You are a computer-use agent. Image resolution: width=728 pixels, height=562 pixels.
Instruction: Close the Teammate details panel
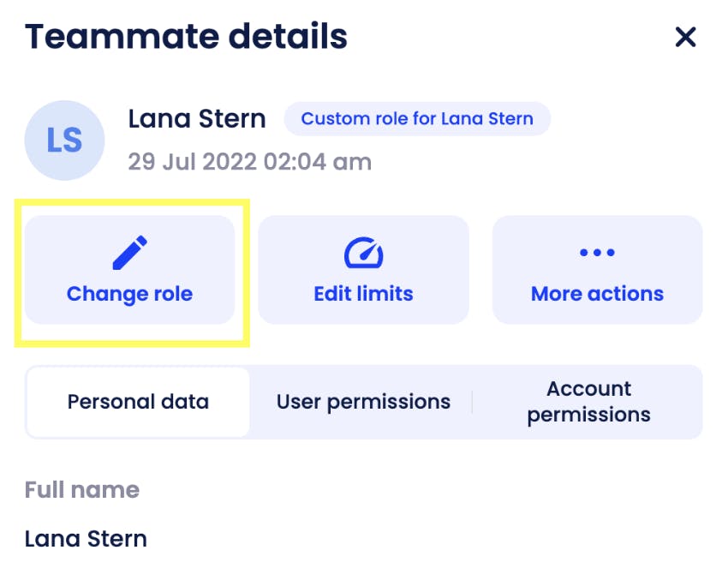coord(685,37)
